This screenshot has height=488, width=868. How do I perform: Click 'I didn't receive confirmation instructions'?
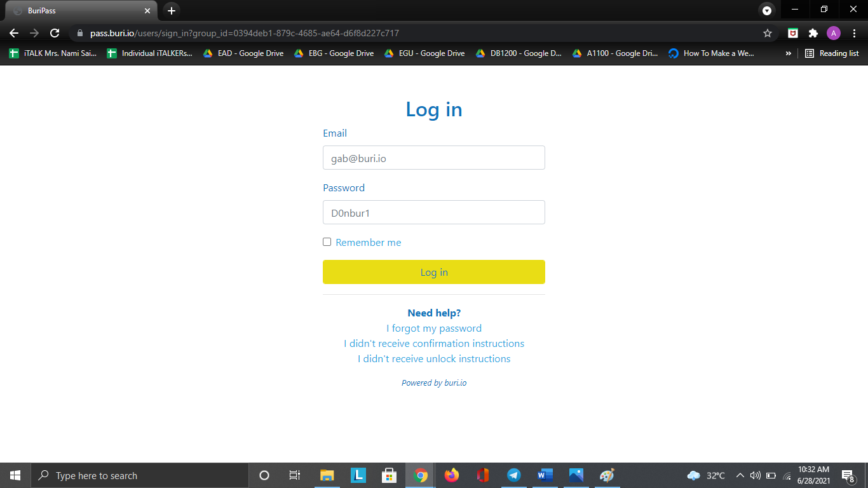pyautogui.click(x=434, y=344)
